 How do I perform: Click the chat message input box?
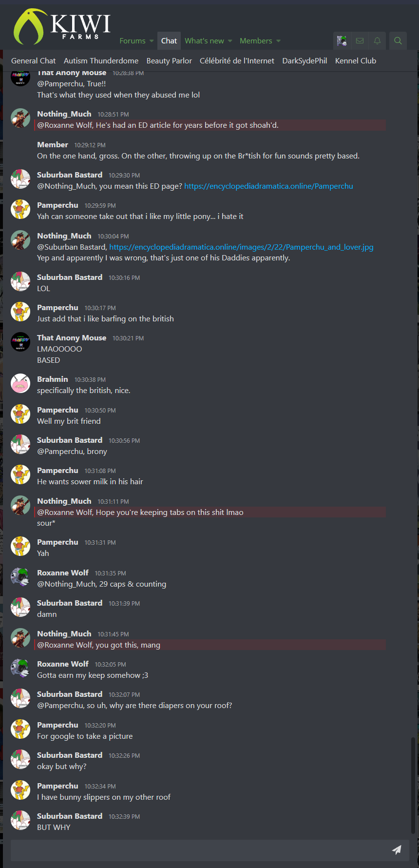click(x=200, y=850)
